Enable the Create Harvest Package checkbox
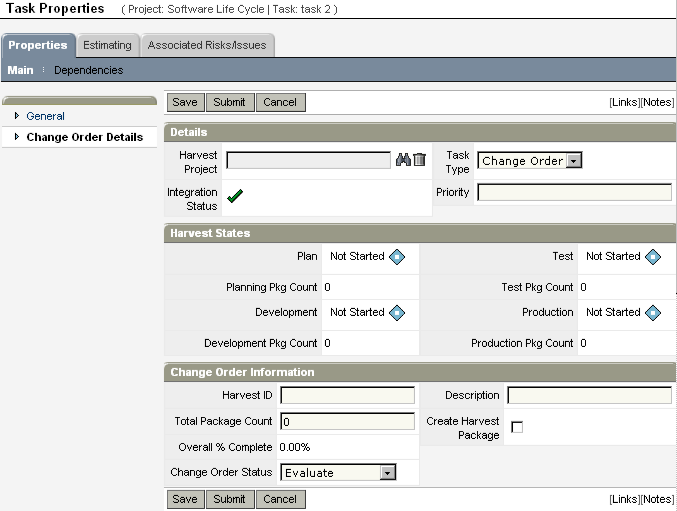The image size is (677, 511). tap(517, 427)
